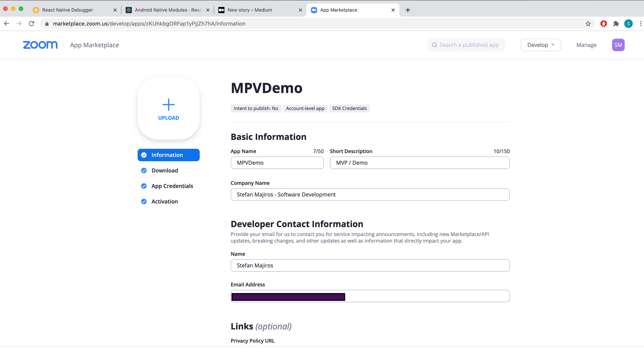This screenshot has height=353, width=644.
Task: Open Chrome three-dot menu
Action: point(641,24)
